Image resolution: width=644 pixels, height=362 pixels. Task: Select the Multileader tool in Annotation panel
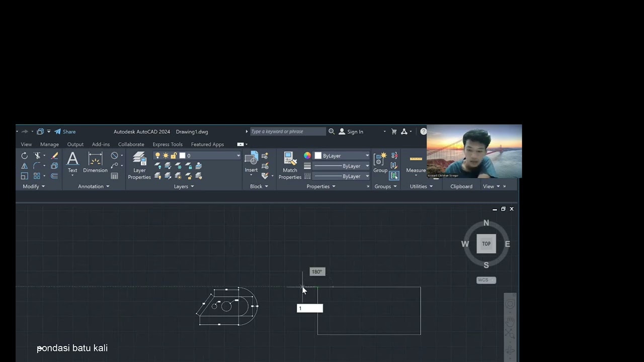[x=115, y=166]
